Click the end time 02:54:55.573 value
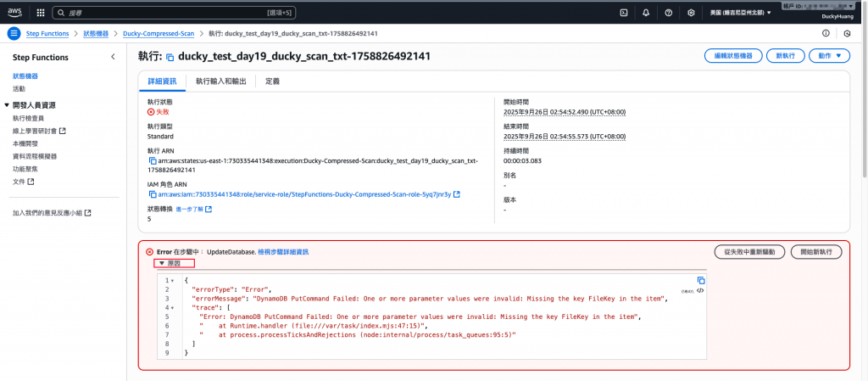The height and width of the screenshot is (381, 868). point(565,137)
